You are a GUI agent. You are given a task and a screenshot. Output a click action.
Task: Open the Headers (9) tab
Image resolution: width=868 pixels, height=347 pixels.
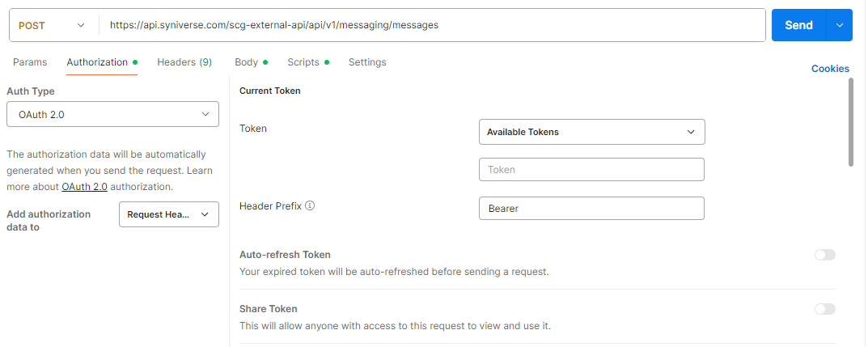184,62
